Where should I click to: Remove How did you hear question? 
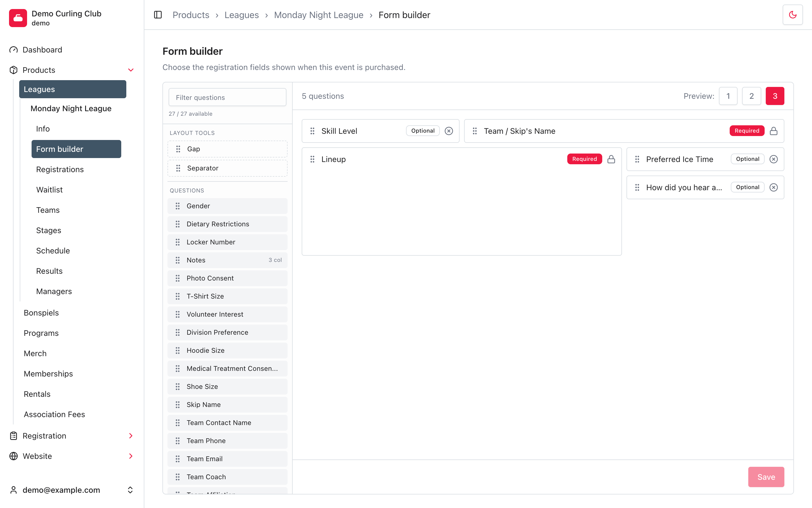coord(773,187)
